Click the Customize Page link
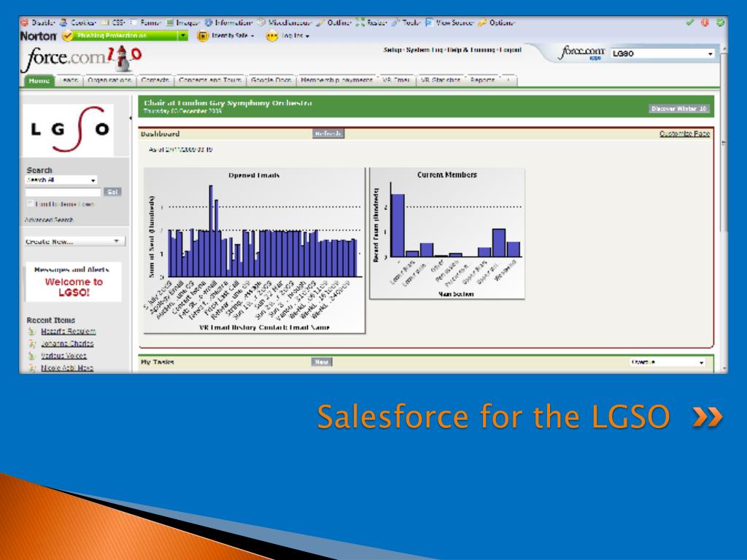This screenshot has width=747, height=560. pyautogui.click(x=684, y=134)
